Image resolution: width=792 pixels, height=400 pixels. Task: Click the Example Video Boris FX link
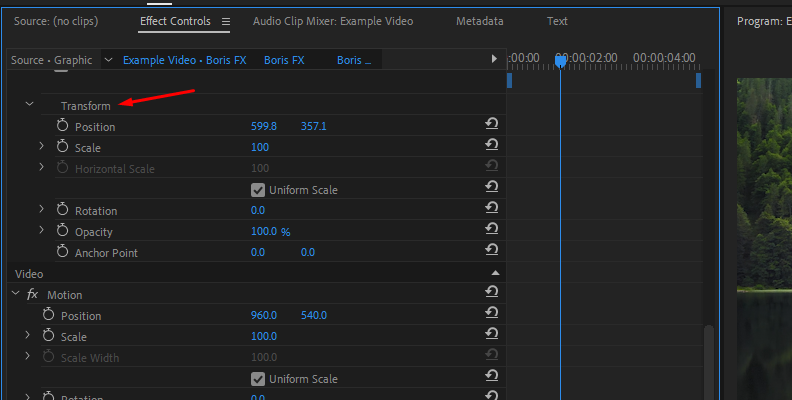point(184,60)
